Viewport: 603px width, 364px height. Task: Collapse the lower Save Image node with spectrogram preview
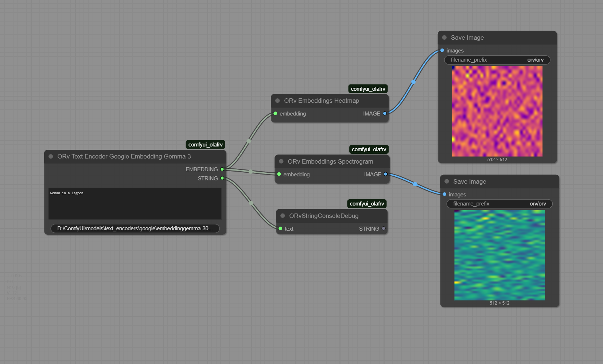[447, 181]
